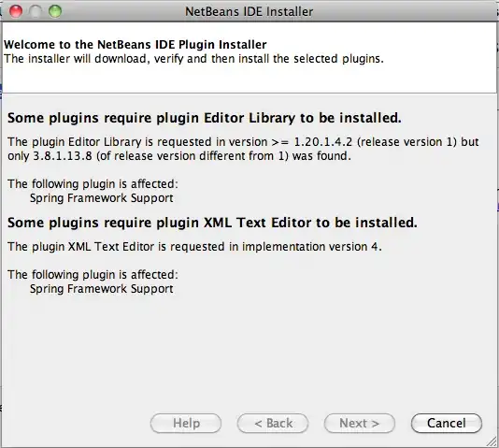Click Spring Framework Support under Editor Library
499x448 pixels.
[102, 198]
